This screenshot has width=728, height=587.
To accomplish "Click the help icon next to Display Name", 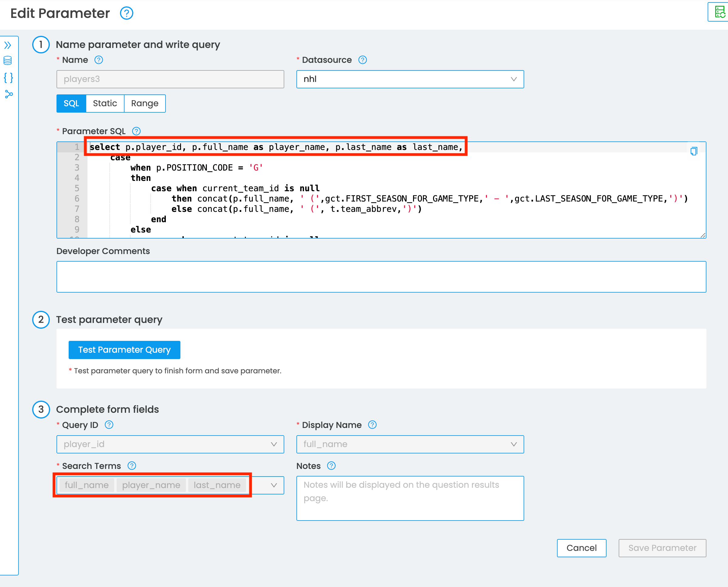I will [x=372, y=425].
